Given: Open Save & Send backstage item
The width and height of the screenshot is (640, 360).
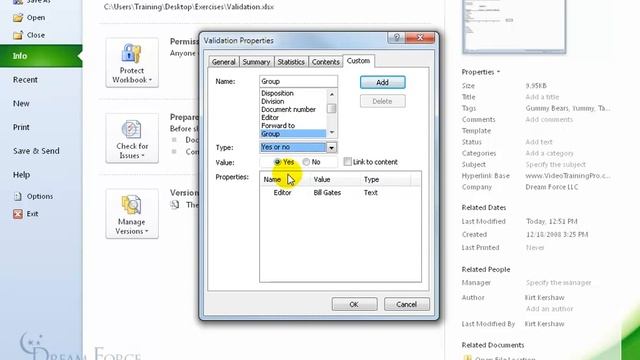Looking at the screenshot, I should [36, 151].
